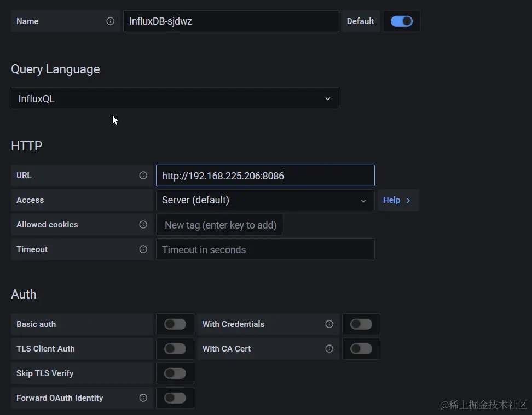The height and width of the screenshot is (415, 532).
Task: Turn on the With Credentials switch
Action: pos(361,324)
